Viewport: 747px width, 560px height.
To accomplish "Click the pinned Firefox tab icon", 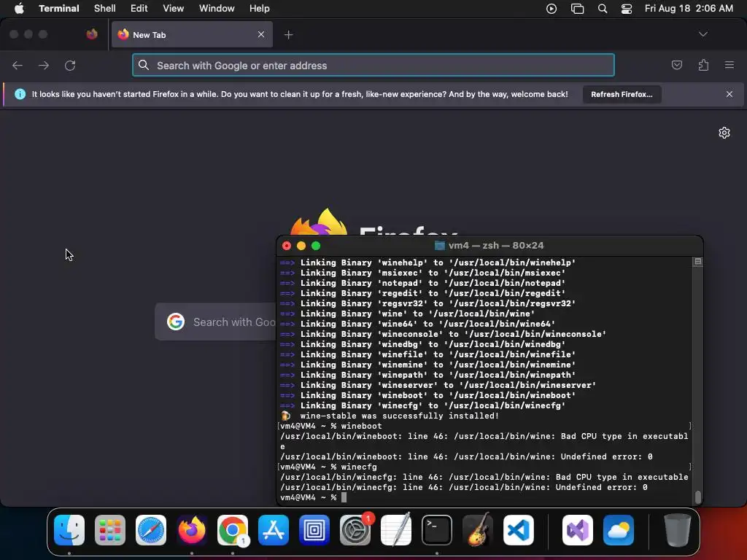I will point(92,34).
